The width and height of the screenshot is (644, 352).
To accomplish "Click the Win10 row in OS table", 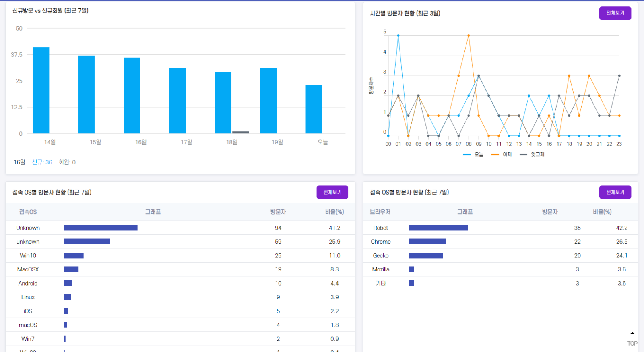I will click(28, 255).
